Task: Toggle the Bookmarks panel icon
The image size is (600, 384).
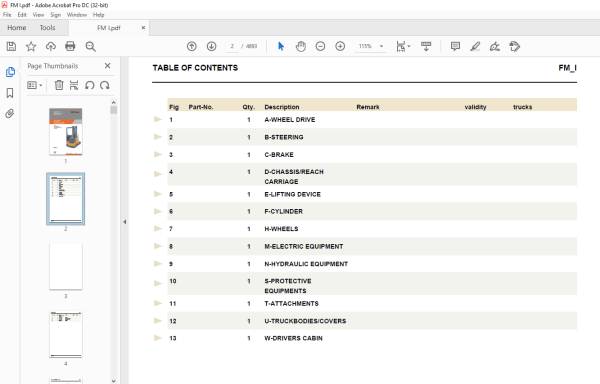Action: tap(10, 93)
